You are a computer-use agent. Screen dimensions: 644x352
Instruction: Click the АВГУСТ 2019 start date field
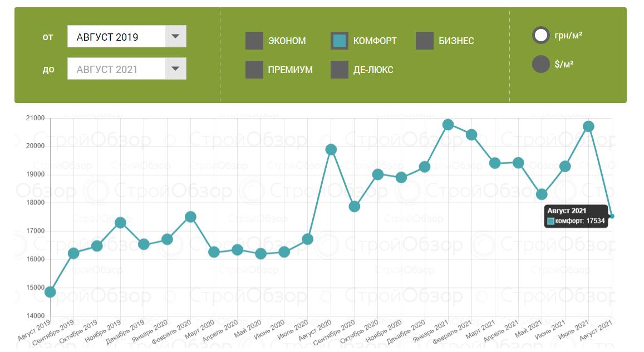pyautogui.click(x=117, y=37)
